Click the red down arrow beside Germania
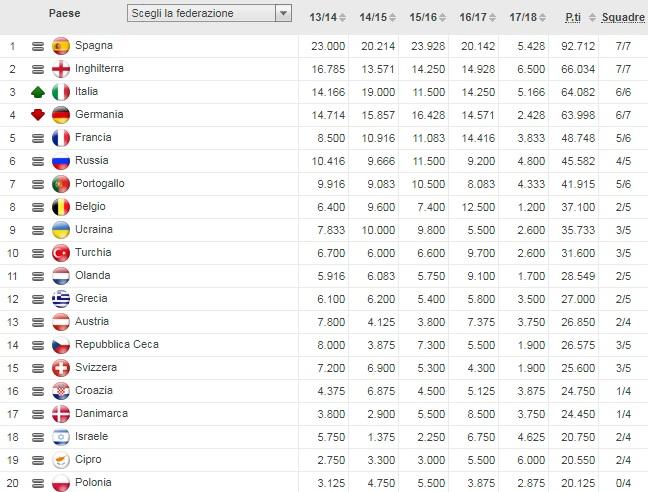 tap(38, 115)
